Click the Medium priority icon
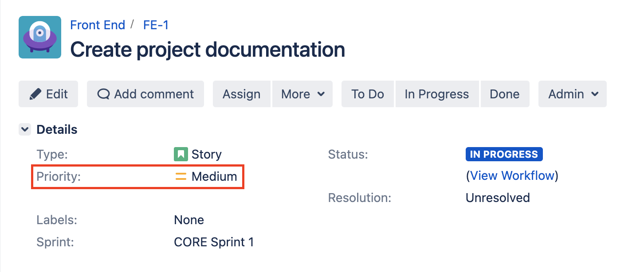This screenshot has width=644, height=272. [x=181, y=176]
